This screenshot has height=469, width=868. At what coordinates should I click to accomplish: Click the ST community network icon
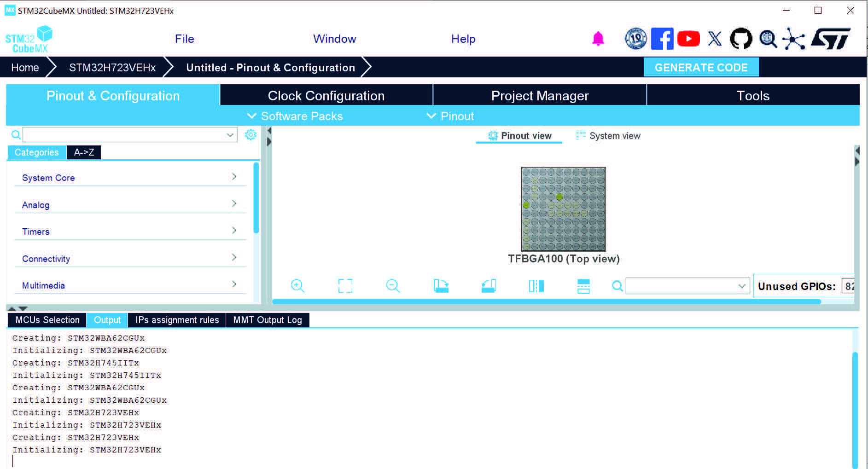[794, 39]
